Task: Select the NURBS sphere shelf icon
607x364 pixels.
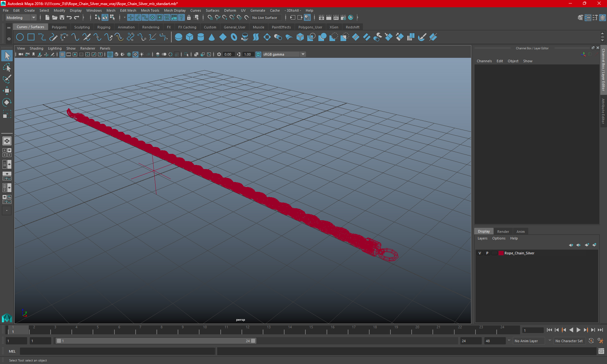Action: coord(179,37)
